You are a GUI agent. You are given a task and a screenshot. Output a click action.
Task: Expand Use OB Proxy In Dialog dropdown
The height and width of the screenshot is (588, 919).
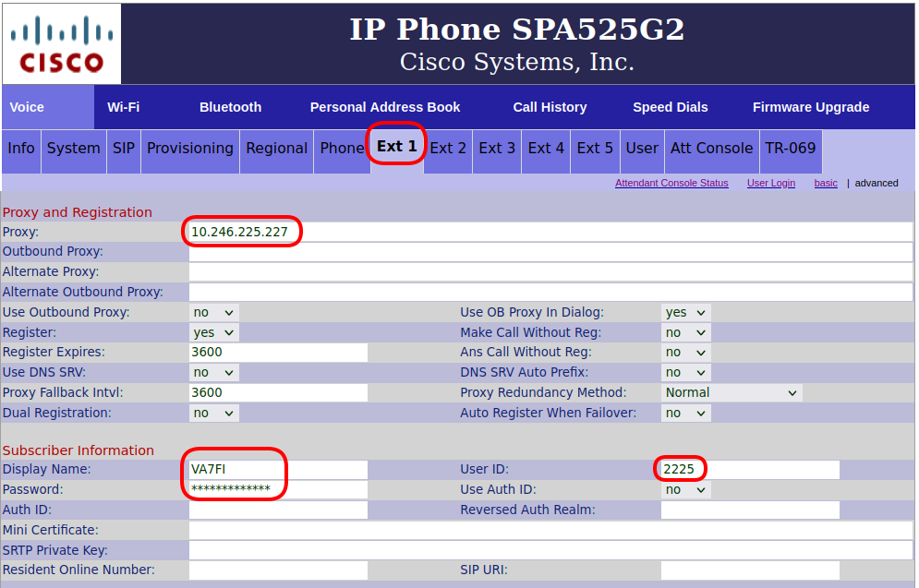685,313
